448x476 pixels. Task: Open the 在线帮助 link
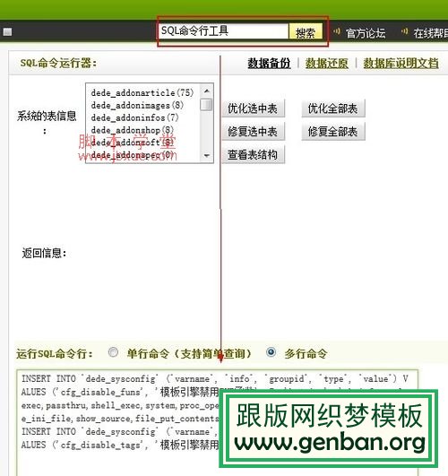pyautogui.click(x=431, y=33)
